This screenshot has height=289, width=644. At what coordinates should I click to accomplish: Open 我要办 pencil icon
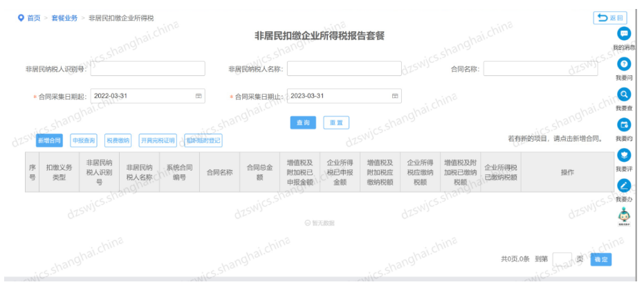624,185
